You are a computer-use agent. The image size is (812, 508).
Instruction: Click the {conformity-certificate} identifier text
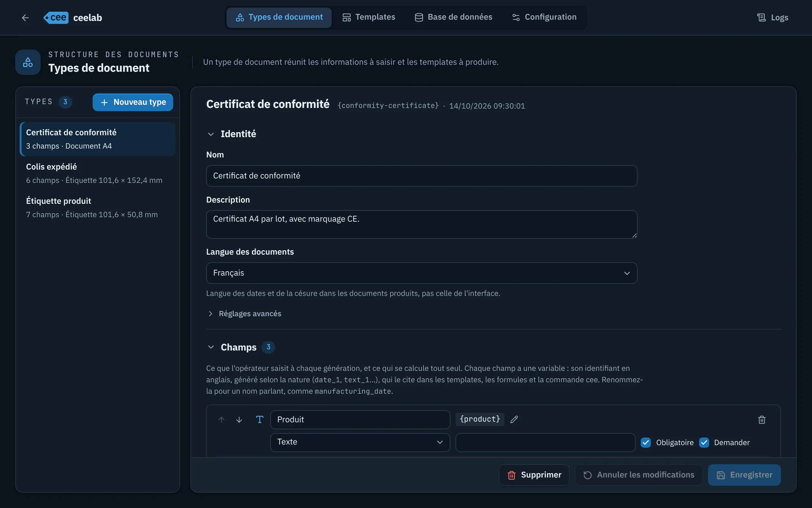coord(388,106)
